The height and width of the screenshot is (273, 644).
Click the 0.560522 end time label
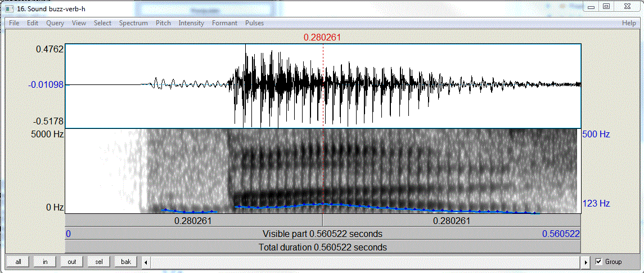pos(561,234)
